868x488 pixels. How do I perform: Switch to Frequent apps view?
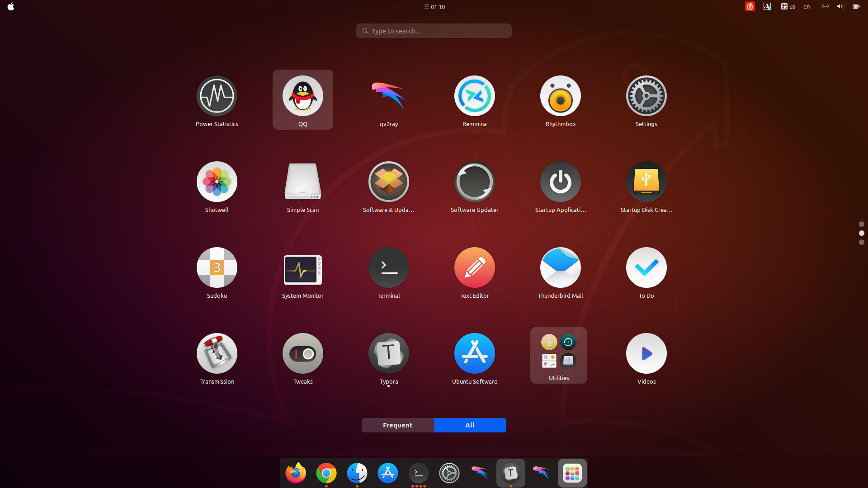pyautogui.click(x=398, y=425)
